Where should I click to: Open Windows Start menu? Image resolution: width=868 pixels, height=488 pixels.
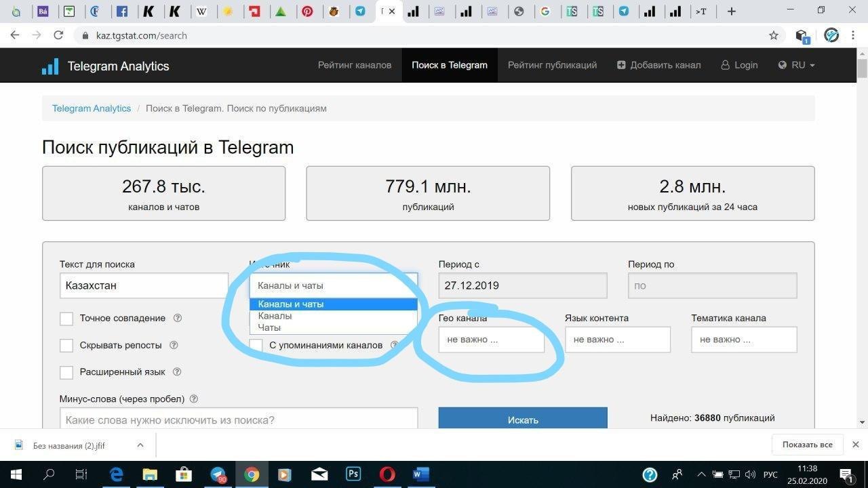click(16, 474)
